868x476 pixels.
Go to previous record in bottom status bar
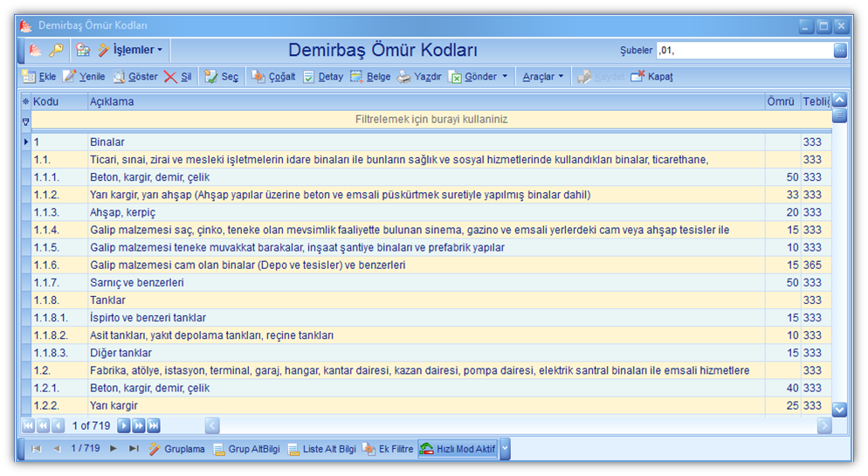click(56, 449)
